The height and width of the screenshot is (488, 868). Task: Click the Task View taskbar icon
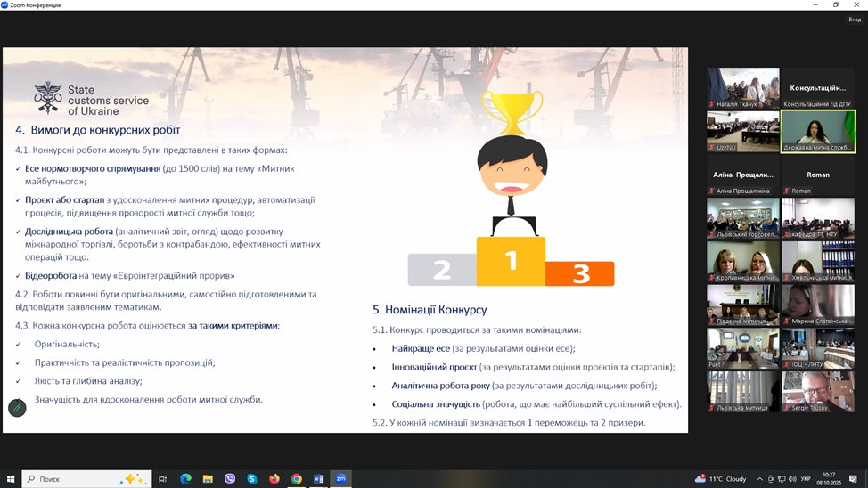point(163,478)
